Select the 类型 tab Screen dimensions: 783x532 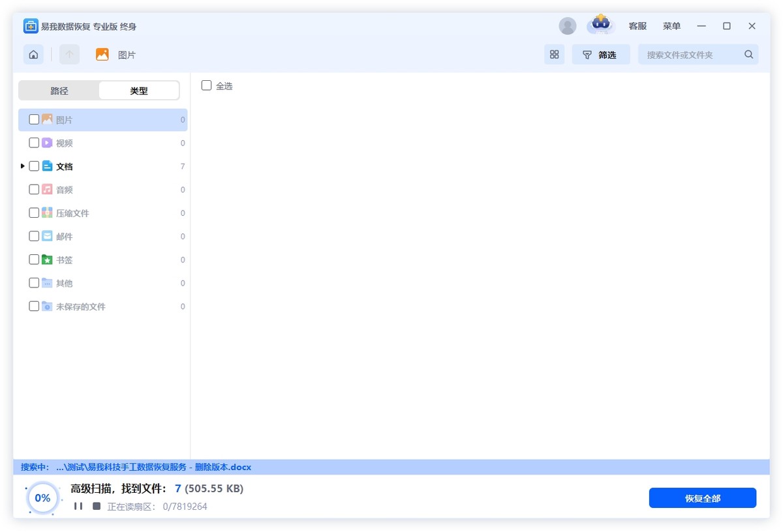coord(138,91)
